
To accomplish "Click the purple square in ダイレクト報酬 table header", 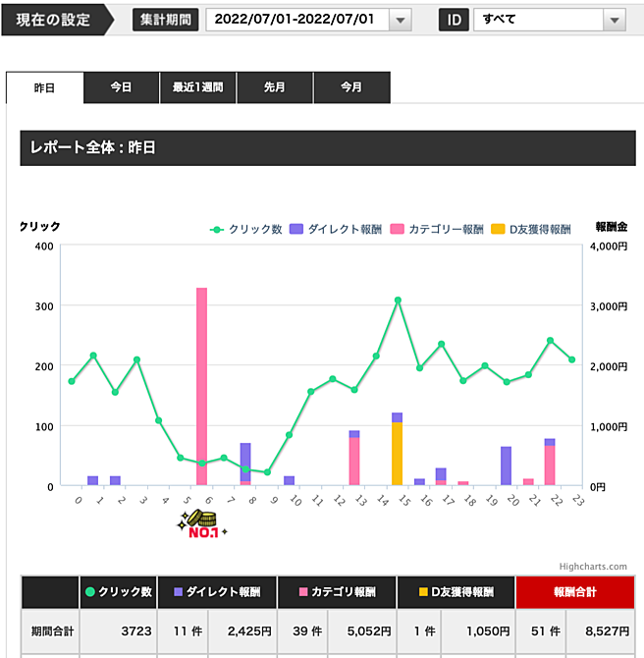I will 179,591.
